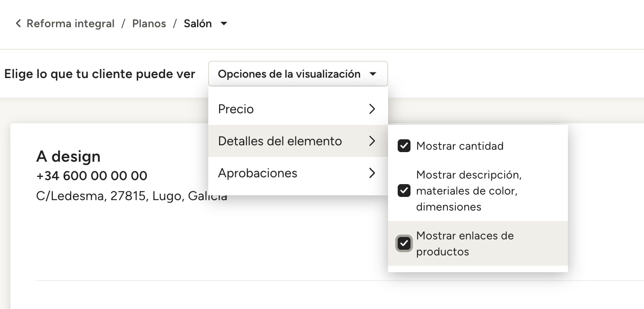The height and width of the screenshot is (309, 644).
Task: Toggle Mostrar descripción, materiales checkbox
Action: [404, 191]
